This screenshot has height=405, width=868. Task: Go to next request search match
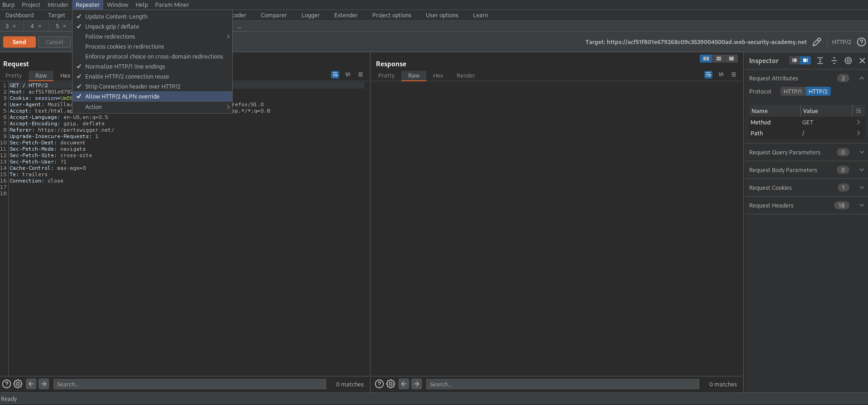tap(44, 384)
